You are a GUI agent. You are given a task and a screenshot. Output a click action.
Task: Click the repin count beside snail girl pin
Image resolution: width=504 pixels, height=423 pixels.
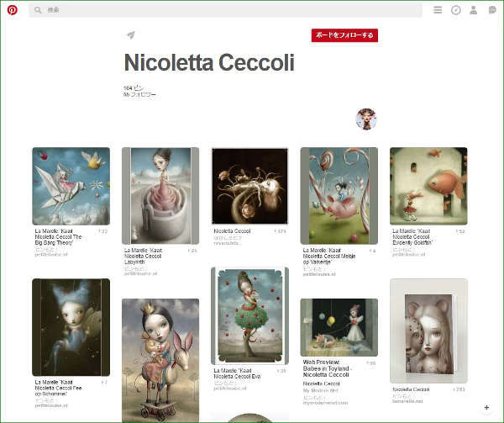pyautogui.click(x=280, y=231)
